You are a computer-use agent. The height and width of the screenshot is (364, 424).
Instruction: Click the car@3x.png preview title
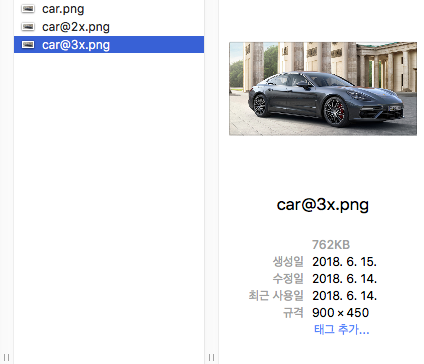coord(323,205)
